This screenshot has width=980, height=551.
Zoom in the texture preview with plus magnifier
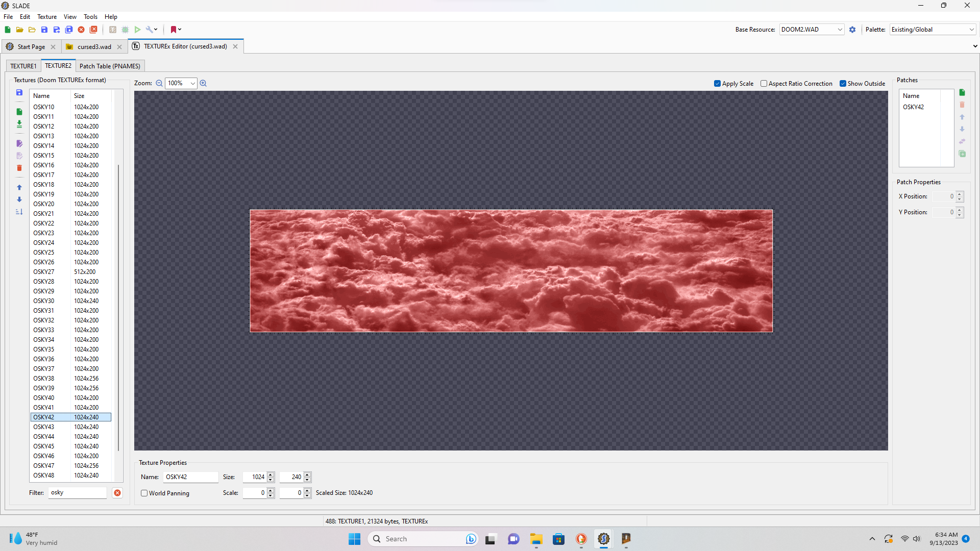tap(203, 83)
